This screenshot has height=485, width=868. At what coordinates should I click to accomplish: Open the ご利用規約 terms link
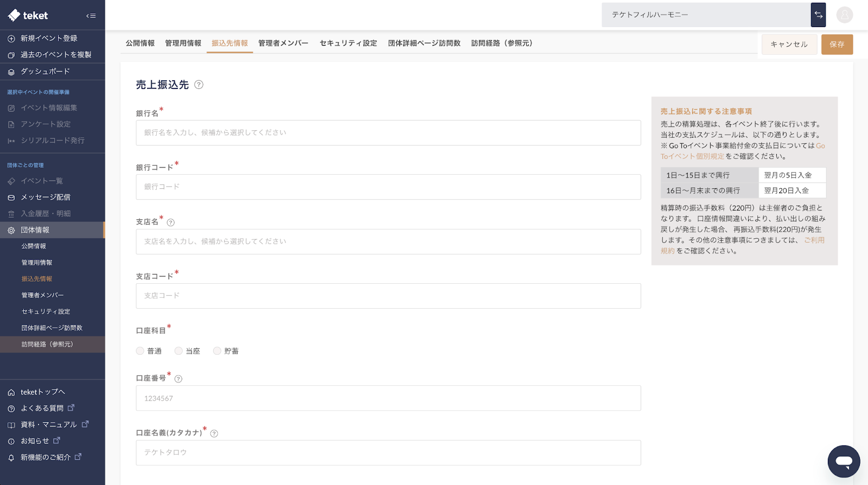point(814,240)
